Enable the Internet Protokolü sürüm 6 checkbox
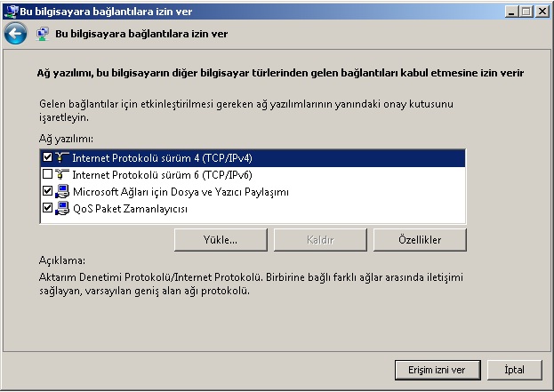 pyautogui.click(x=47, y=173)
